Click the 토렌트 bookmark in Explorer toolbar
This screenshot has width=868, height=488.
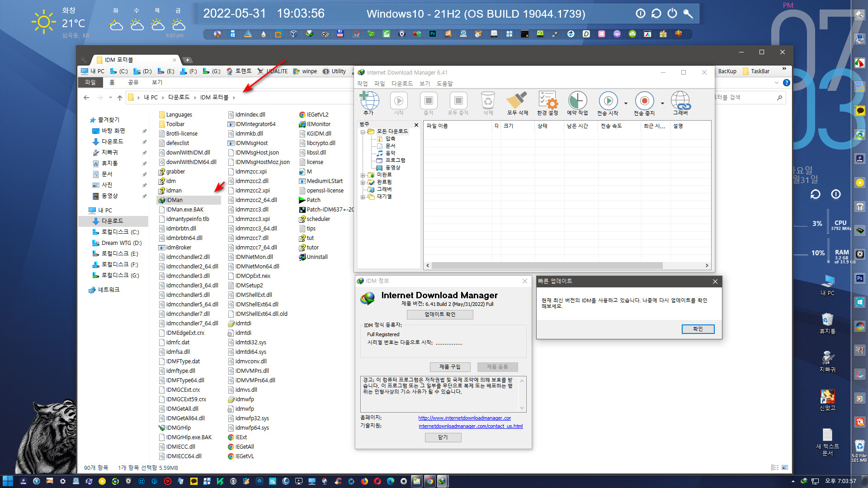[239, 71]
